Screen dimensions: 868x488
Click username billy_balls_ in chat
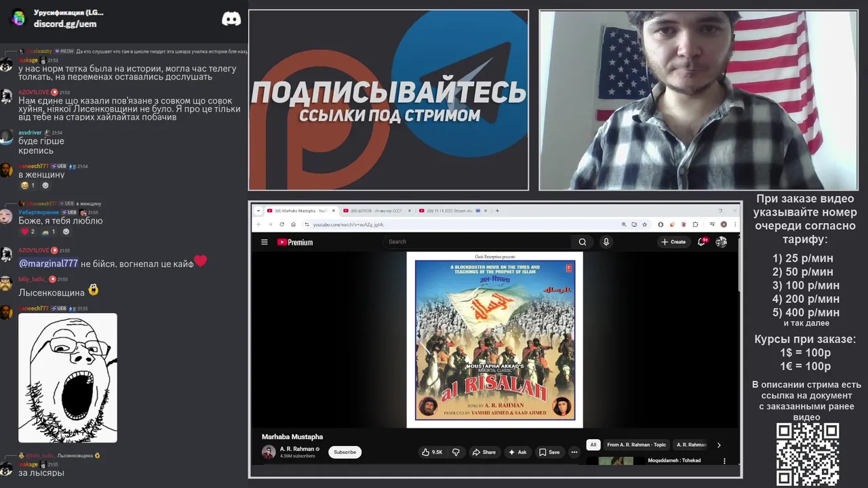(x=32, y=279)
